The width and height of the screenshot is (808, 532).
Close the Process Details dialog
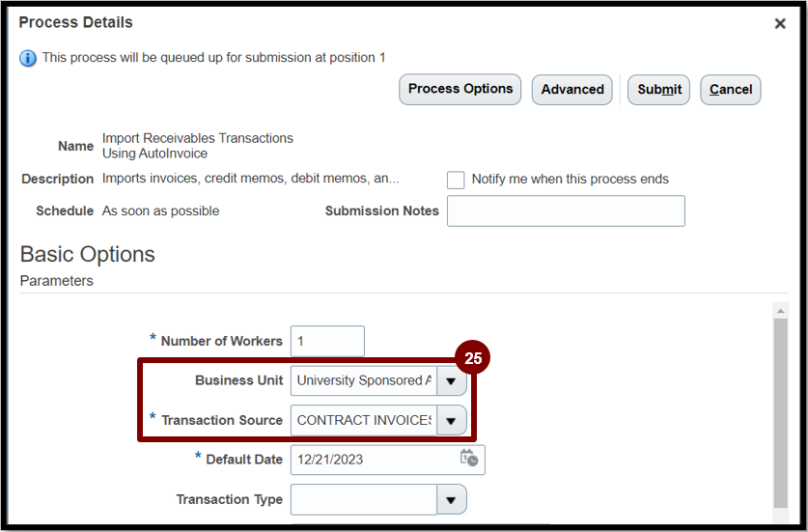click(780, 23)
